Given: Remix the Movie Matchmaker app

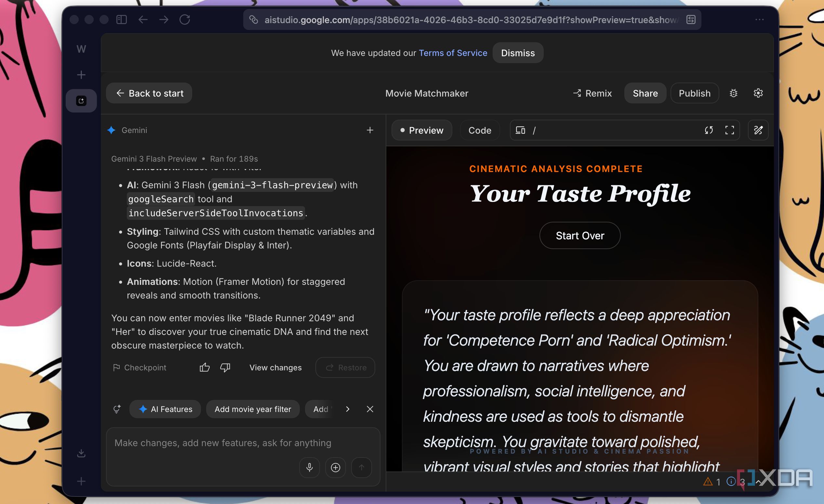Looking at the screenshot, I should (592, 93).
